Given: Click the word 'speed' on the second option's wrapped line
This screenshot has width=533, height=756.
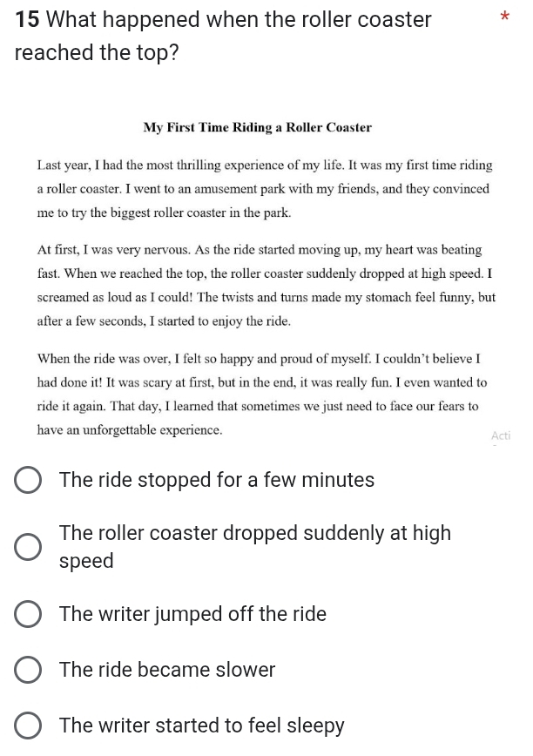Looking at the screenshot, I should (x=86, y=561).
